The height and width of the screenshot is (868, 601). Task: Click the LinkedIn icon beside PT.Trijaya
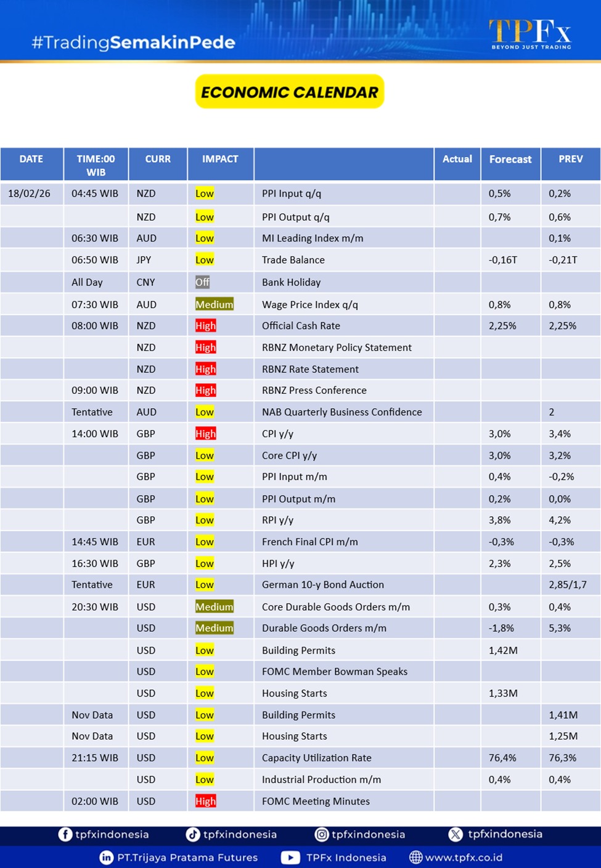[106, 858]
